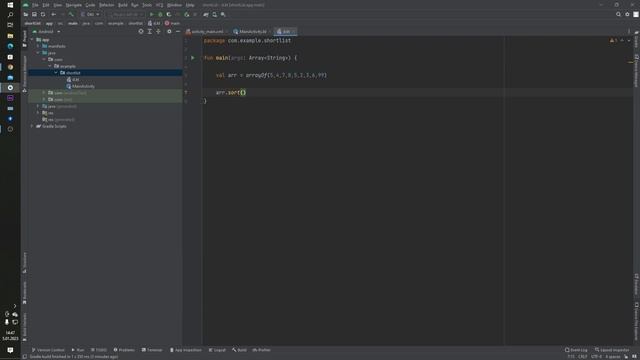Open the run configuration dropdown
The width and height of the screenshot is (640, 360).
click(90, 14)
